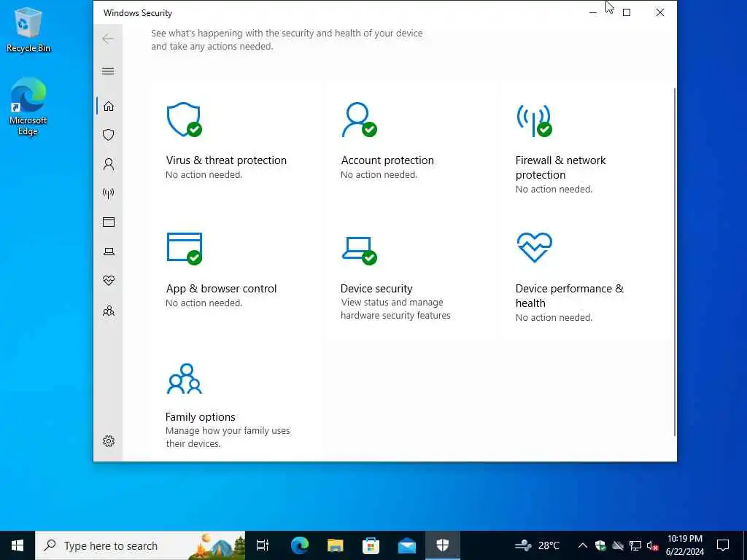Open Firewall & network antenna icon in sidebar
The height and width of the screenshot is (560, 747).
click(x=109, y=192)
